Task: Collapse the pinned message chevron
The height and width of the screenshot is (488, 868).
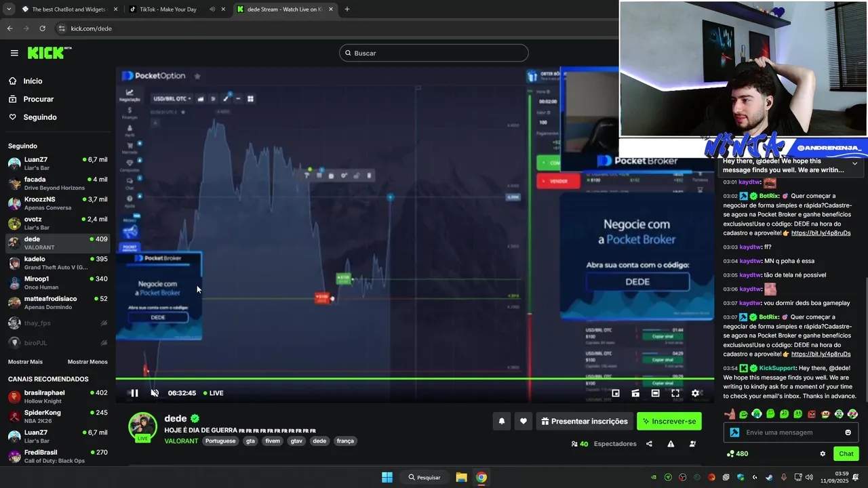Action: pyautogui.click(x=854, y=163)
